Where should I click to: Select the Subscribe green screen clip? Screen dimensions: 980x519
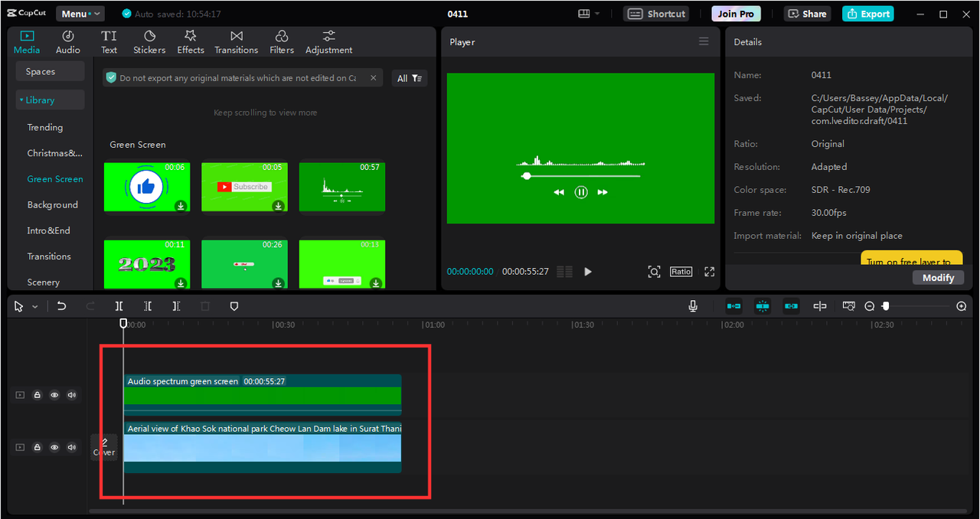[244, 186]
